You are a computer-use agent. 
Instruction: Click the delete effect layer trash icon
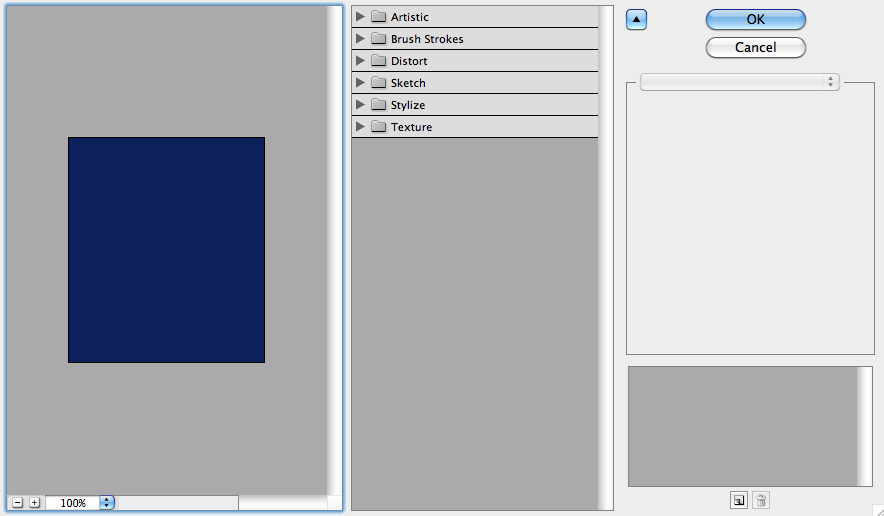761,500
